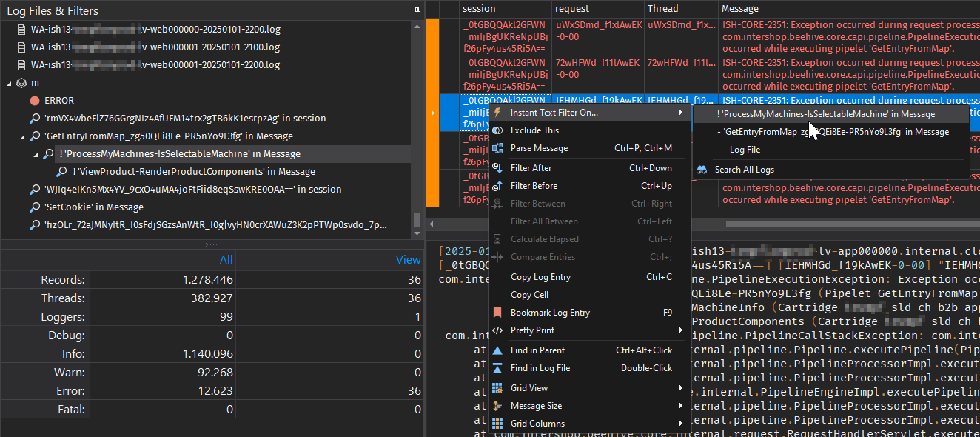The width and height of the screenshot is (980, 437).
Task: Click the Find in Parent arrow icon
Action: 497,350
